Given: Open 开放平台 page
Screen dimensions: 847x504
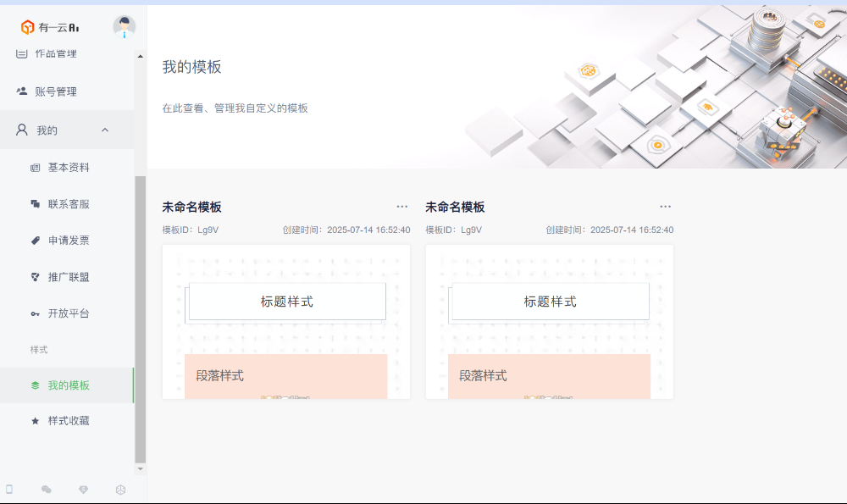Looking at the screenshot, I should point(67,313).
